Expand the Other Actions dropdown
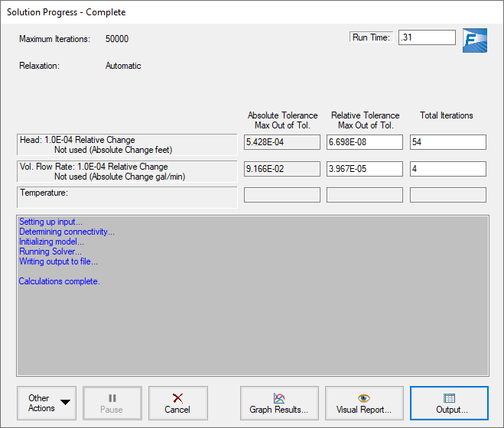This screenshot has width=504, height=428. 47,403
